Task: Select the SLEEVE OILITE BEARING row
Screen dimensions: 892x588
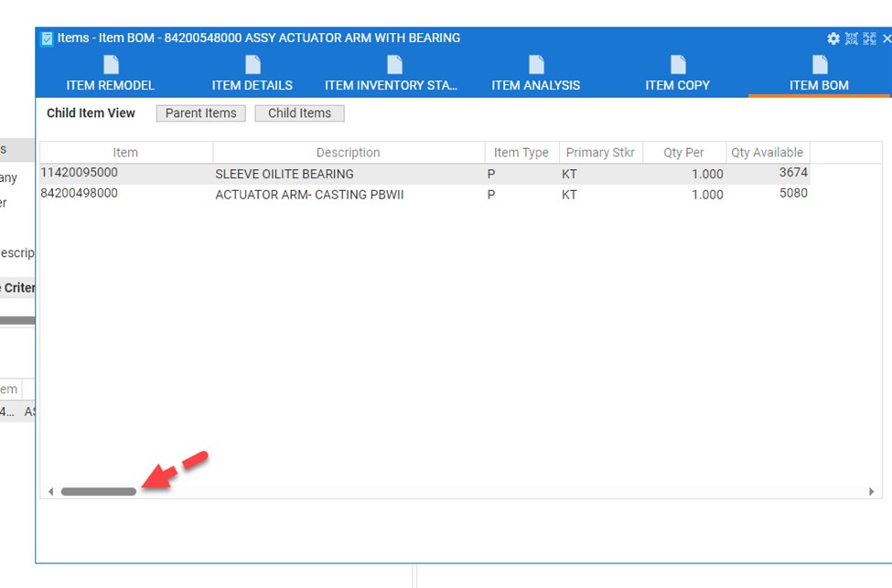Action: tap(284, 174)
